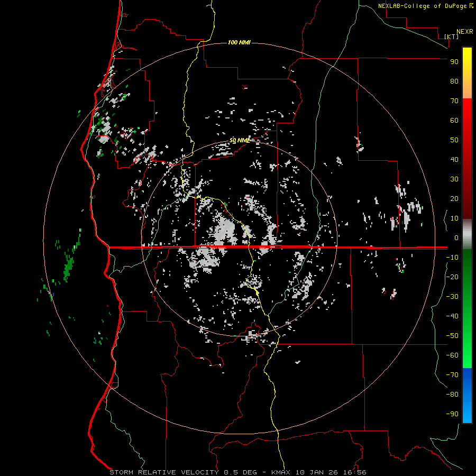
Task: Click the -90 knot scale label
Action: pos(452,414)
